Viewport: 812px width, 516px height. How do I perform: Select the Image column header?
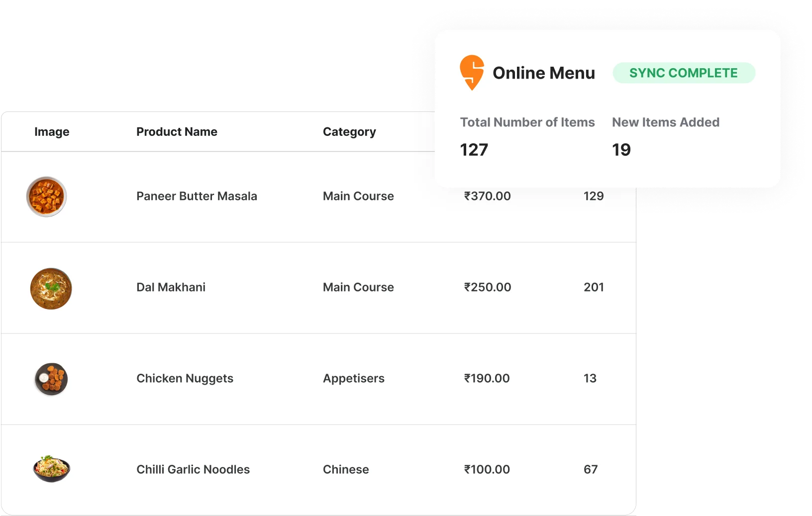click(52, 132)
